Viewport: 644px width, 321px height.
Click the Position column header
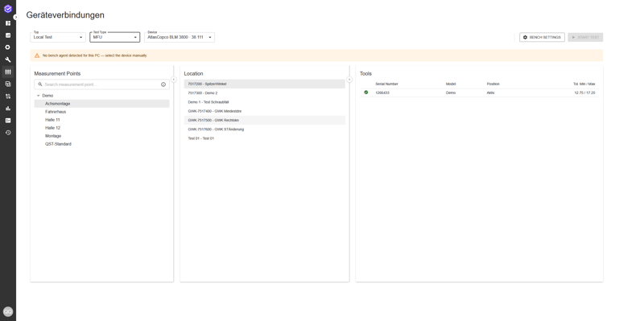click(x=493, y=84)
